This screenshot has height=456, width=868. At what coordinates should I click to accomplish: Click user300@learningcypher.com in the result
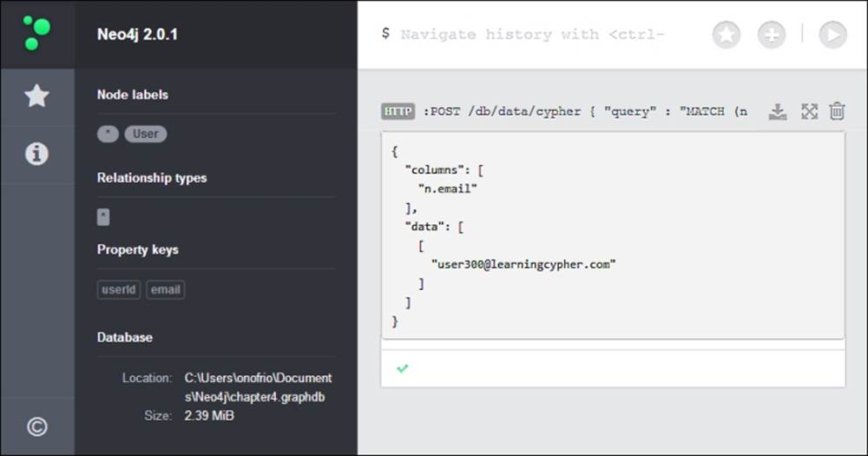pos(523,264)
